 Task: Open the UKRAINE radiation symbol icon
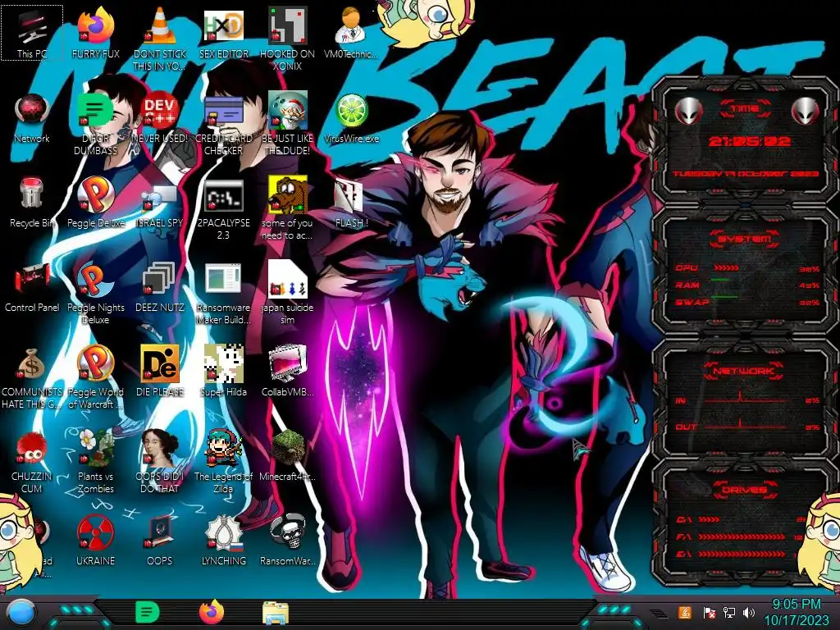(95, 541)
